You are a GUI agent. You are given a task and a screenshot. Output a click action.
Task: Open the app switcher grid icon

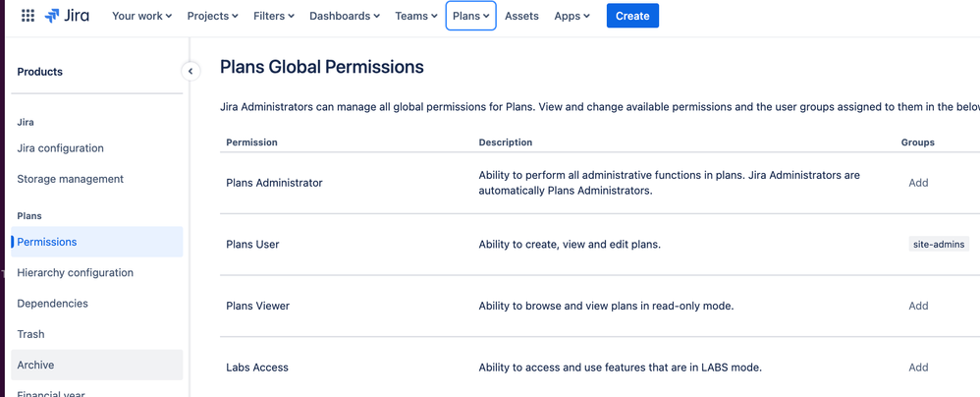27,16
